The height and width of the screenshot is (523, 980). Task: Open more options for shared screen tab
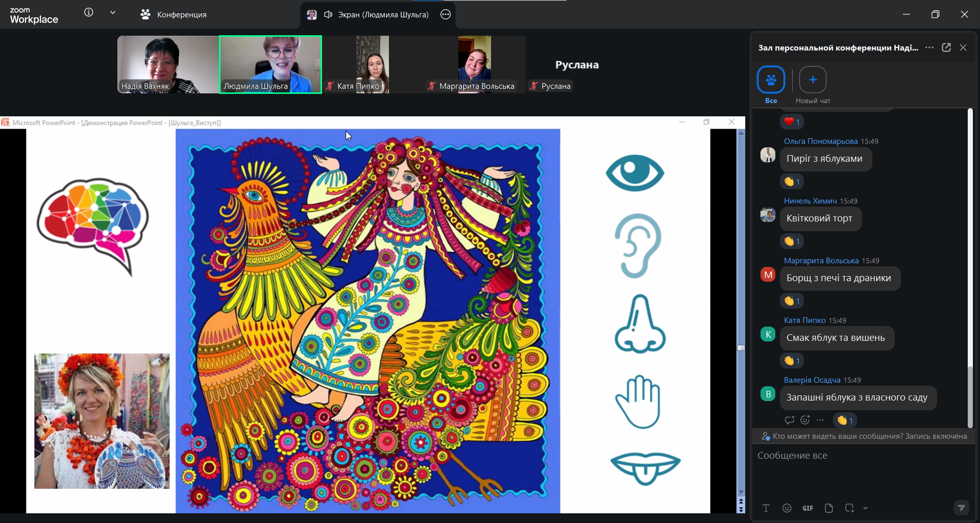(446, 14)
